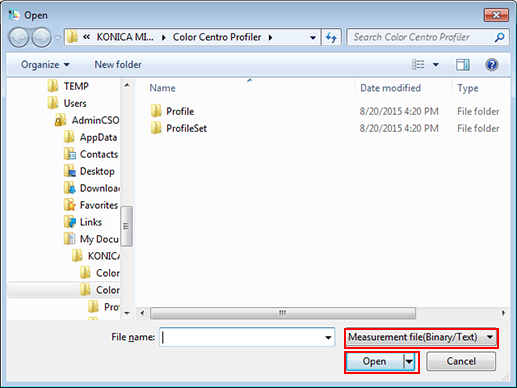
Task: Open the Open button's split dropdown arrow
Action: coord(409,361)
